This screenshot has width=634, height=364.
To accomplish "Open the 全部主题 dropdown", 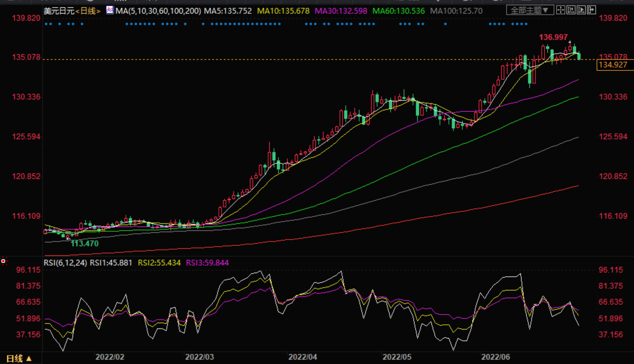I will click(x=530, y=10).
